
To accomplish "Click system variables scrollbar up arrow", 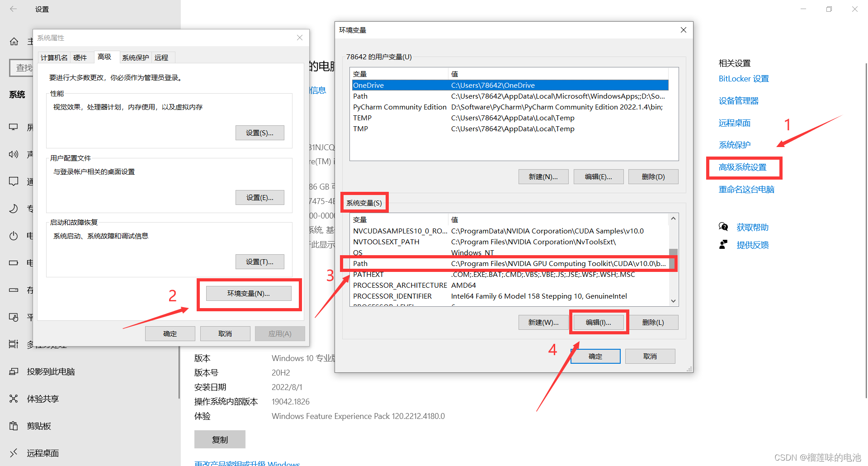I will pos(673,219).
